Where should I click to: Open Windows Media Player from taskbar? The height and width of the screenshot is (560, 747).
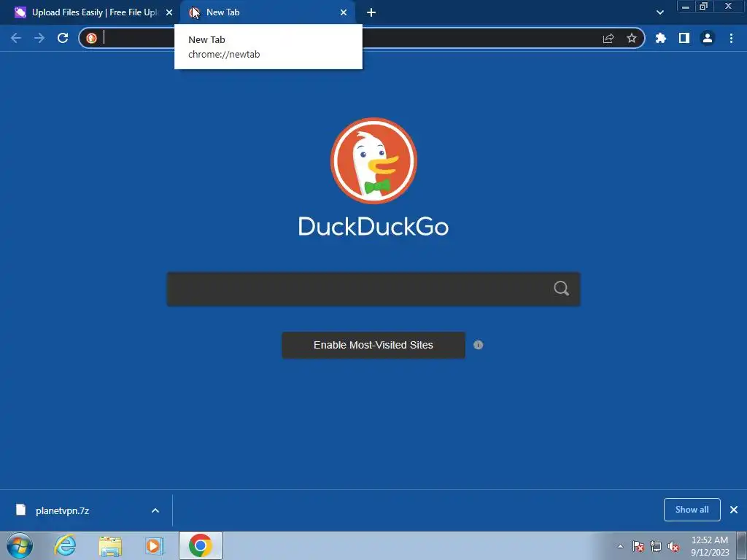click(x=155, y=545)
